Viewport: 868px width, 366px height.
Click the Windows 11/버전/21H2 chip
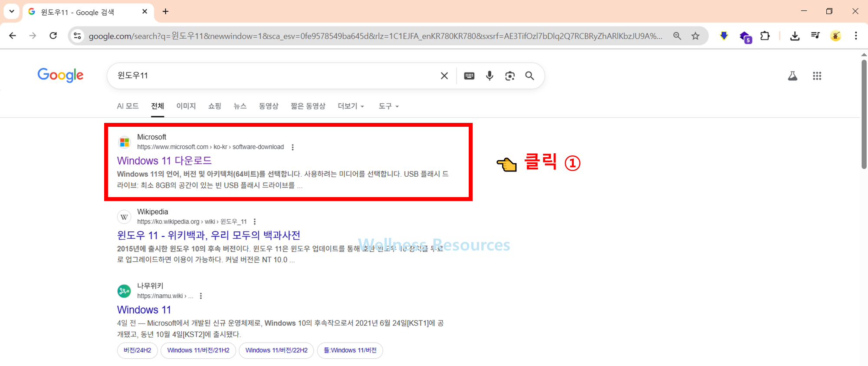pos(198,350)
